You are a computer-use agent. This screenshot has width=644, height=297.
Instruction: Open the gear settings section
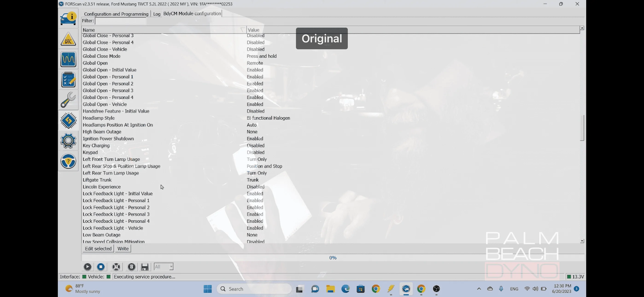[68, 141]
